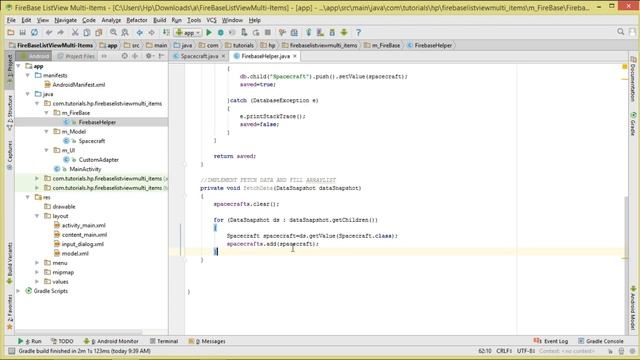Click the Search Everywhere magnifier icon
This screenshot has height=360, width=640.
point(621,31)
